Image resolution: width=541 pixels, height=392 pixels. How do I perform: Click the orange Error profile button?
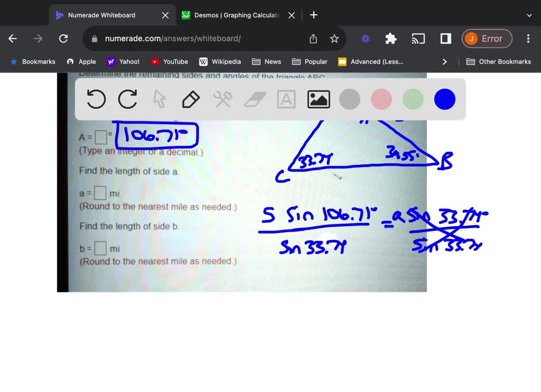click(487, 39)
